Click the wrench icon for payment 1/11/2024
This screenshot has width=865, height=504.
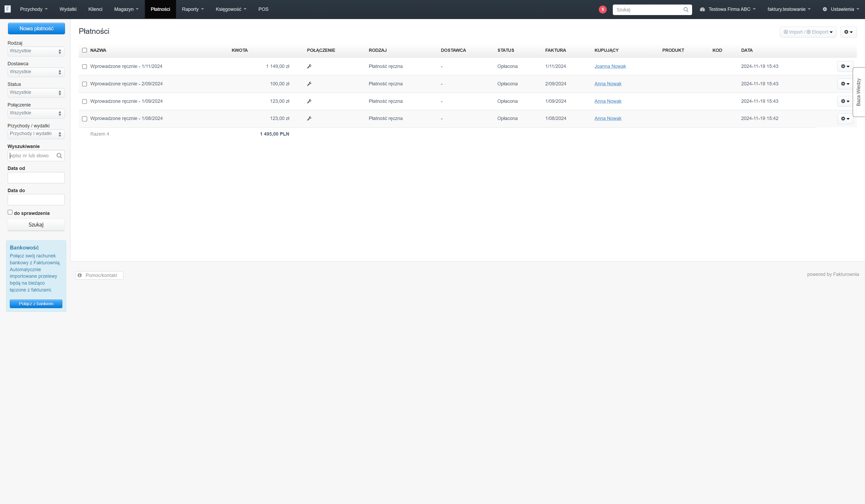pos(309,67)
